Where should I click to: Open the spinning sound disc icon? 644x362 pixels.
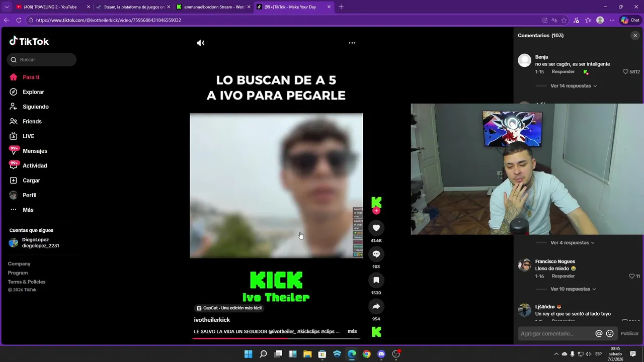tap(376, 332)
